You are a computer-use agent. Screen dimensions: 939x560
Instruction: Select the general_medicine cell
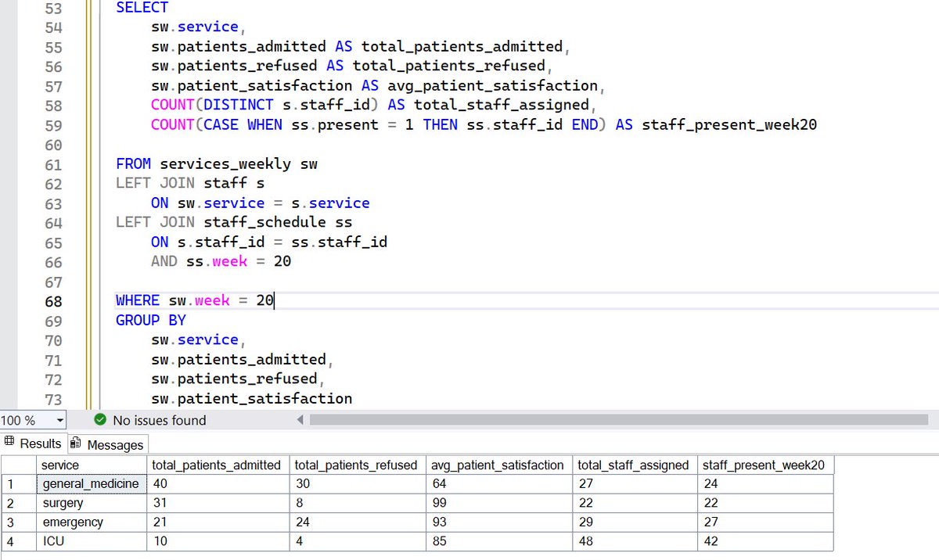point(92,483)
